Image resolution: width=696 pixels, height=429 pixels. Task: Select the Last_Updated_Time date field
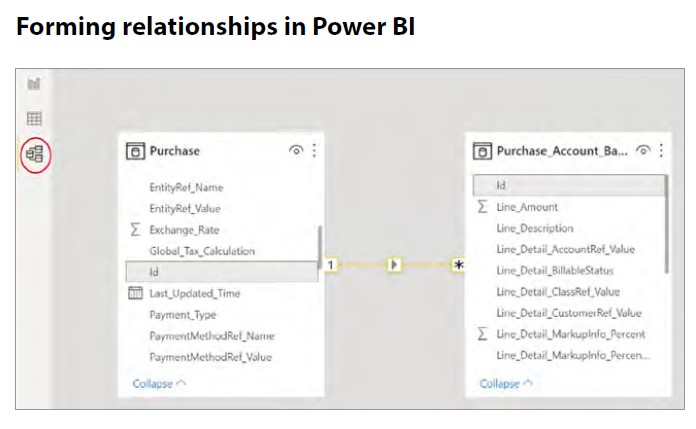point(194,293)
